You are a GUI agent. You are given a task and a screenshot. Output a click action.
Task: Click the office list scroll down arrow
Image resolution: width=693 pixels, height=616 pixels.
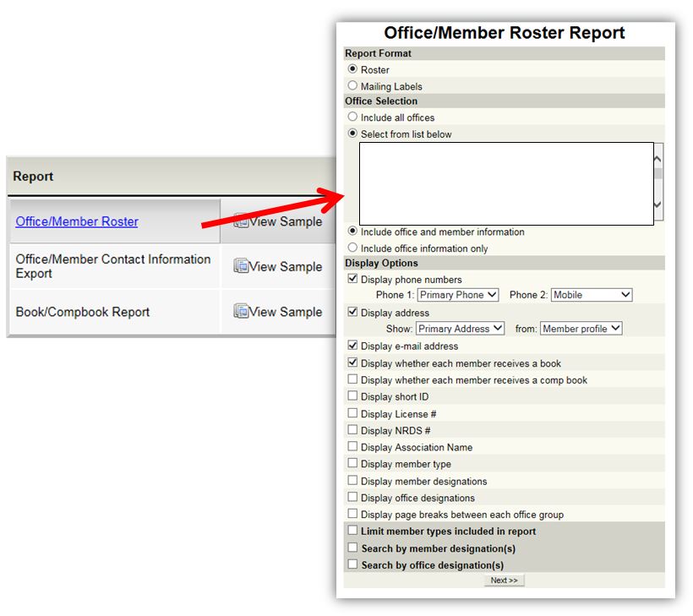[x=658, y=204]
